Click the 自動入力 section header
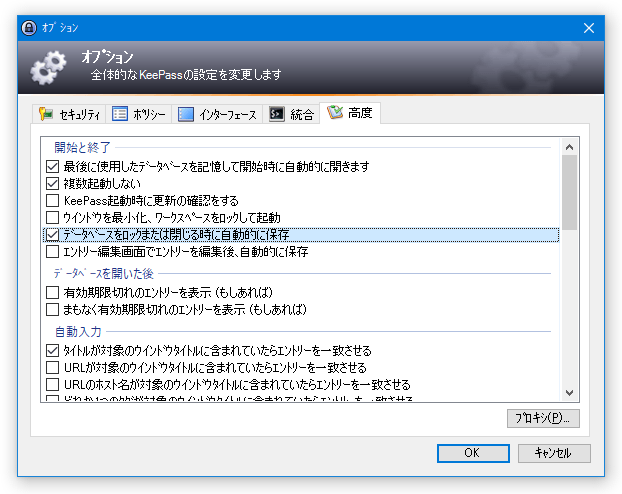This screenshot has width=622, height=494. tap(78, 332)
